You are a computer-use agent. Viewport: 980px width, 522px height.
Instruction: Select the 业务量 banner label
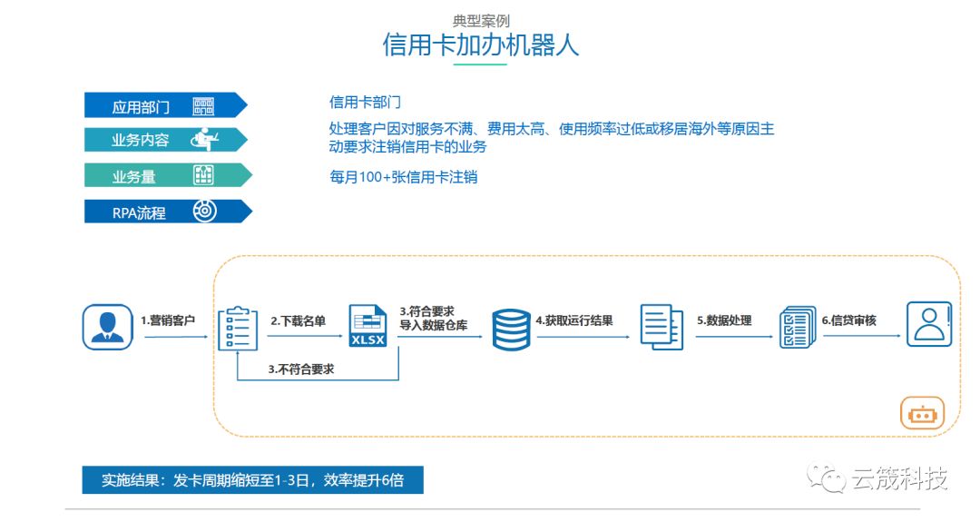coord(133,177)
